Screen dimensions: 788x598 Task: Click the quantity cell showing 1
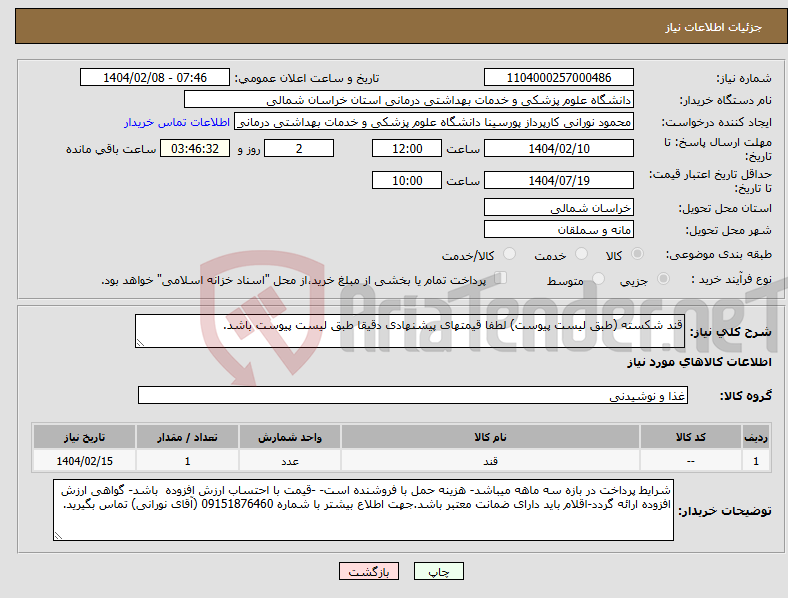[x=187, y=461]
